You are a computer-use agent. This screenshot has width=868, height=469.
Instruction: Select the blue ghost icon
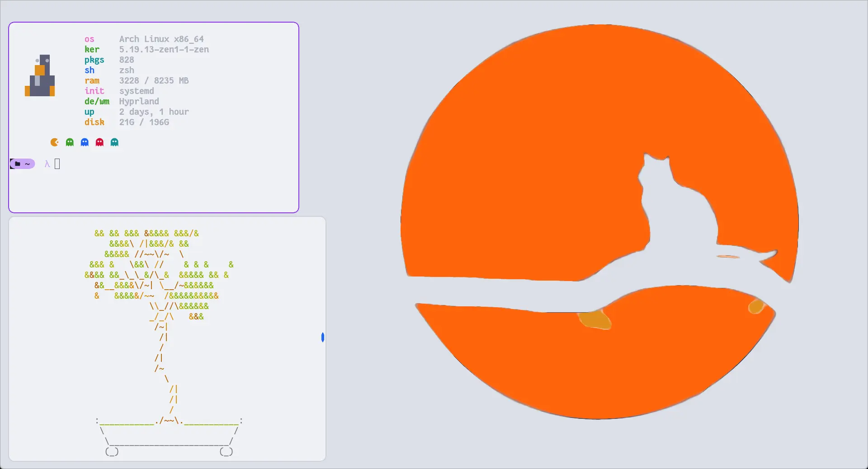pos(85,142)
